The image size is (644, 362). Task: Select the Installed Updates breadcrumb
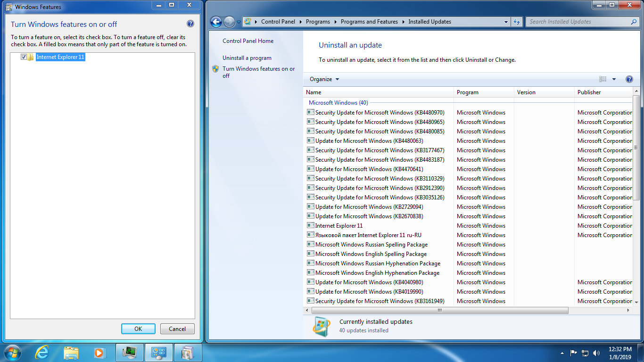[429, 22]
